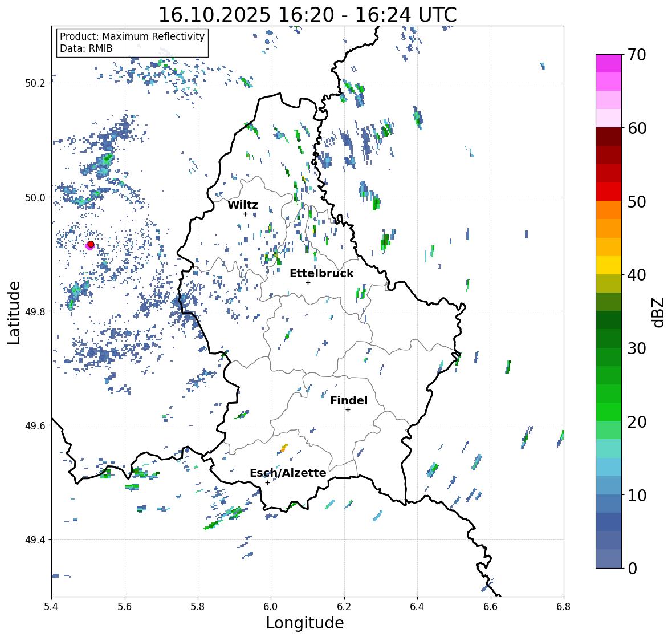The height and width of the screenshot is (637, 672).
Task: Click the Findel station label
Action: pyautogui.click(x=348, y=400)
